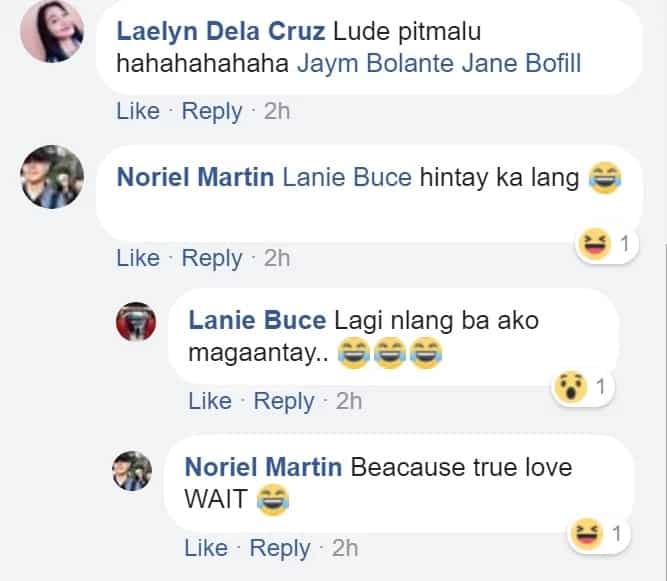View wow reaction on Lanie Buce's reply
The image size is (667, 581).
coord(583,387)
